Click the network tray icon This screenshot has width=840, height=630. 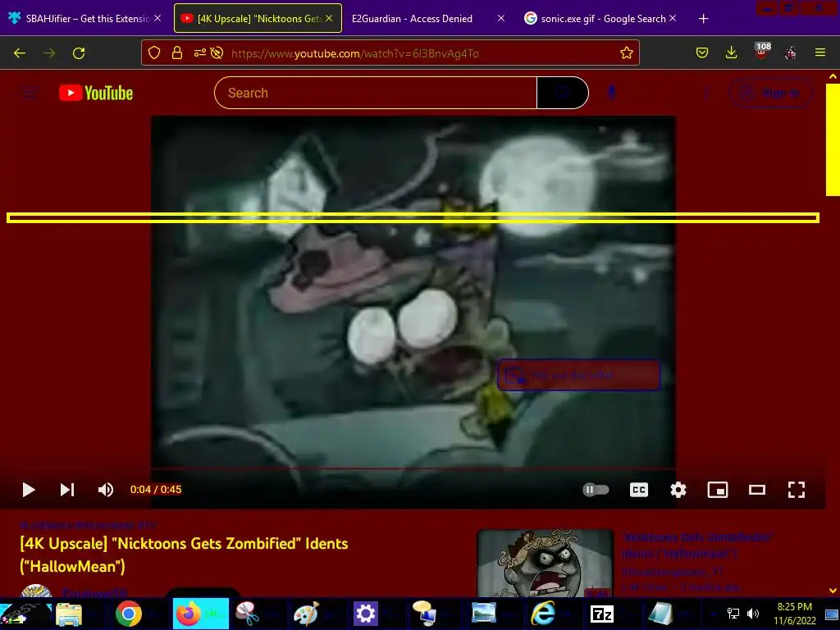733,614
